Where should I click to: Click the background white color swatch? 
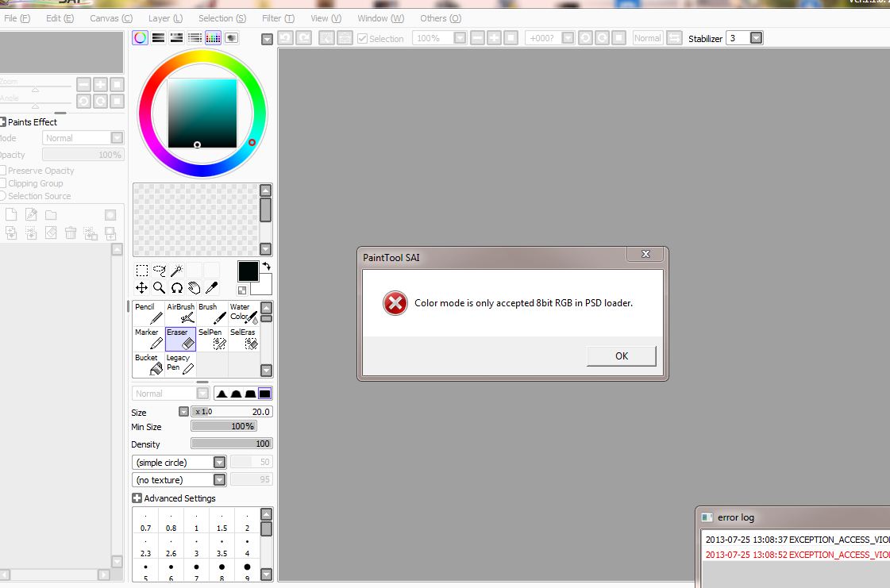[264, 287]
